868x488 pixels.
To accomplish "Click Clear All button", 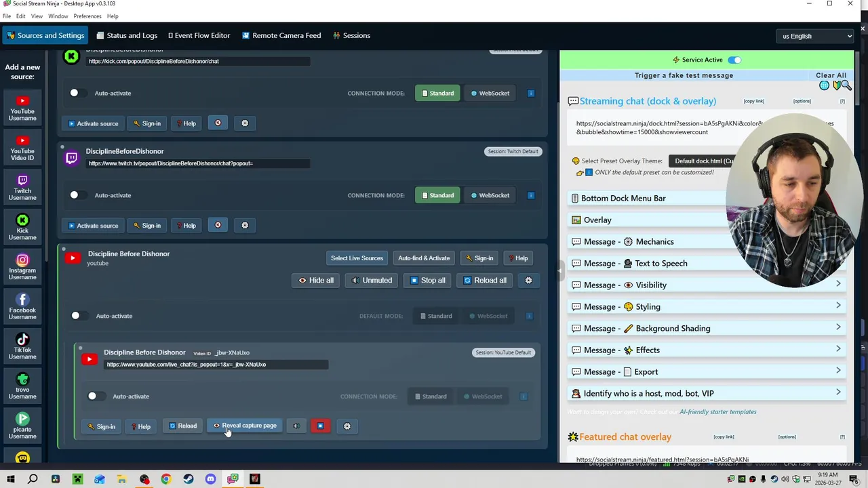I will click(x=831, y=76).
